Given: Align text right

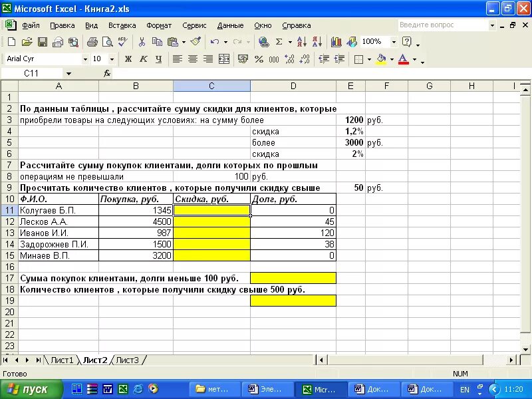Looking at the screenshot, I should pyautogui.click(x=208, y=59).
